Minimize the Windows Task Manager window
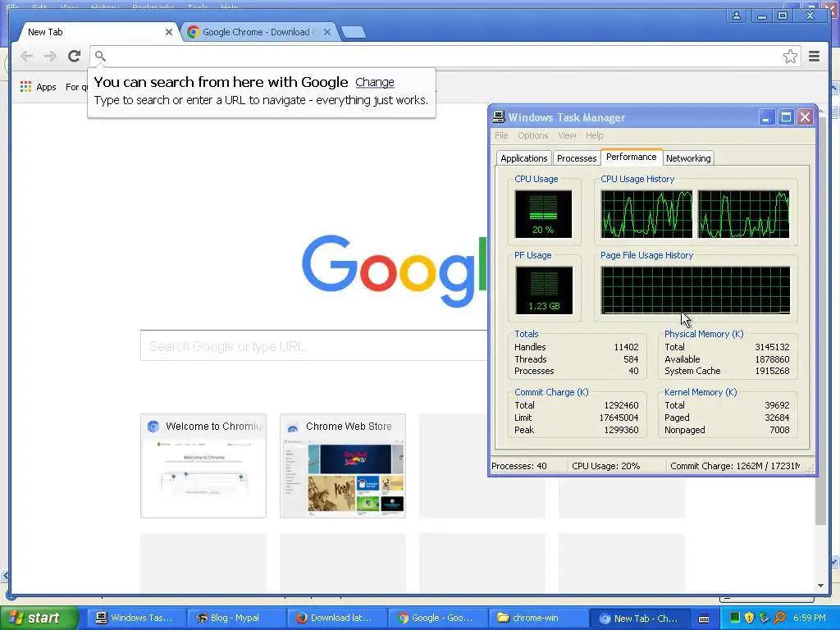Image resolution: width=840 pixels, height=630 pixels. (x=767, y=117)
